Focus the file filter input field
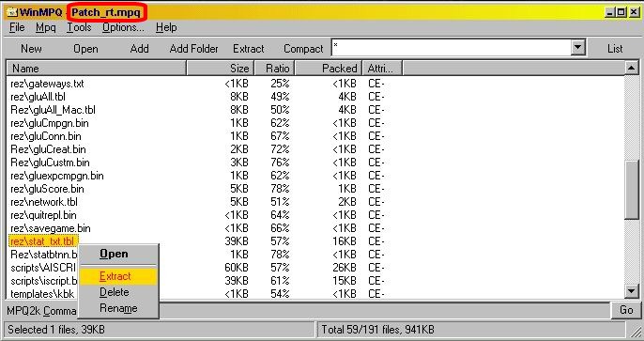 (x=451, y=48)
